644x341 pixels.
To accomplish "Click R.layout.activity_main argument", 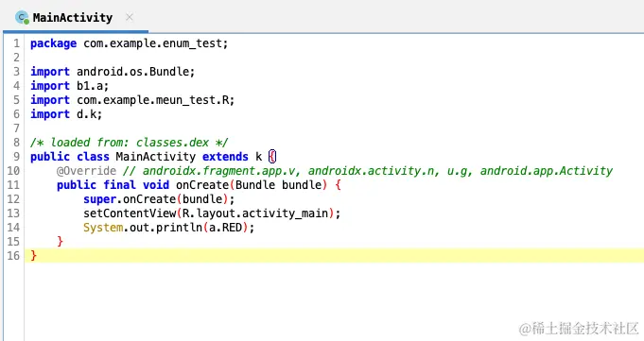I will (255, 213).
